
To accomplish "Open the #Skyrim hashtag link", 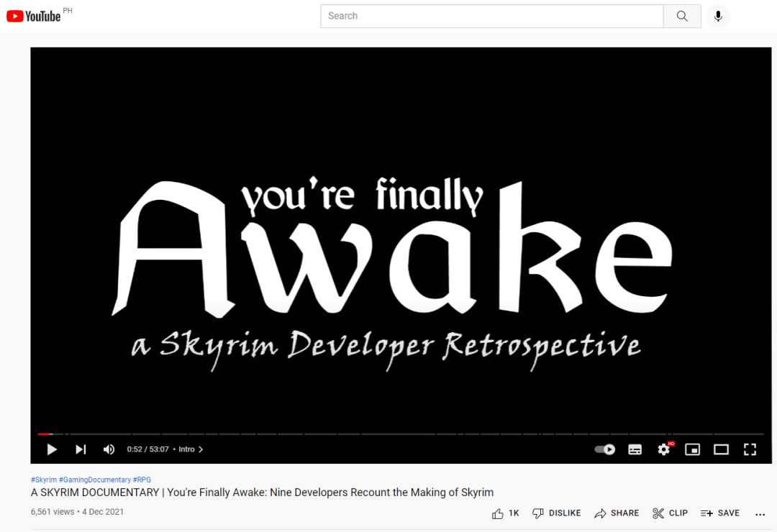I will pyautogui.click(x=44, y=480).
